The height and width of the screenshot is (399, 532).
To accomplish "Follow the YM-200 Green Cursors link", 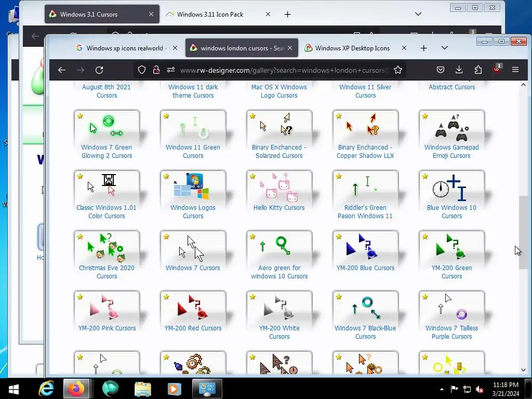I will point(451,272).
